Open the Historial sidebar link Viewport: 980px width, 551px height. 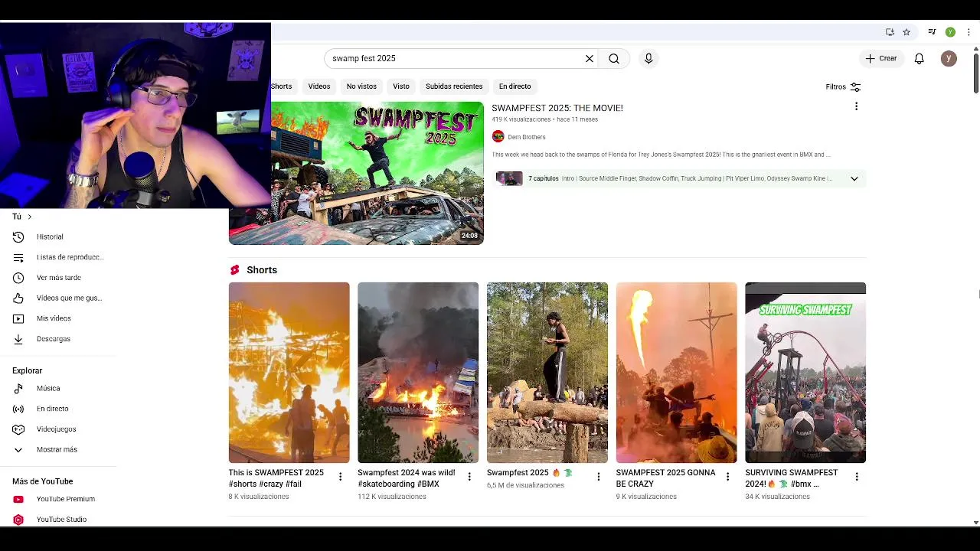pos(50,237)
